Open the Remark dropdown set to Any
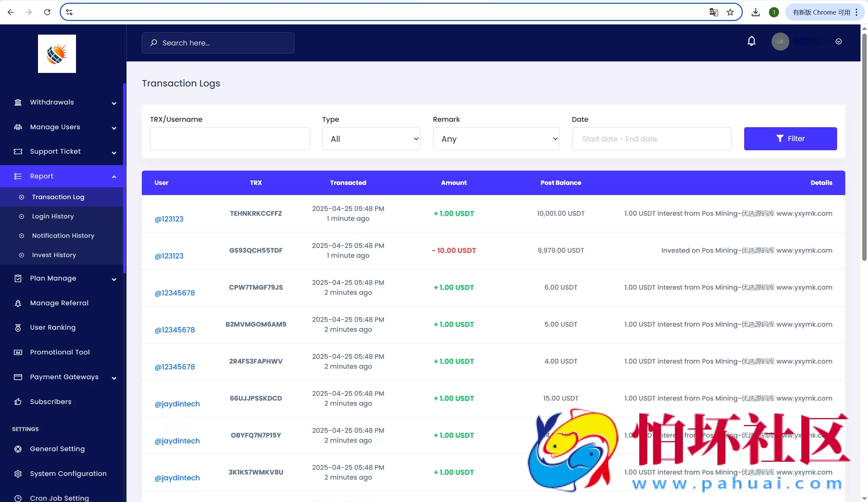The image size is (868, 502). pos(496,139)
